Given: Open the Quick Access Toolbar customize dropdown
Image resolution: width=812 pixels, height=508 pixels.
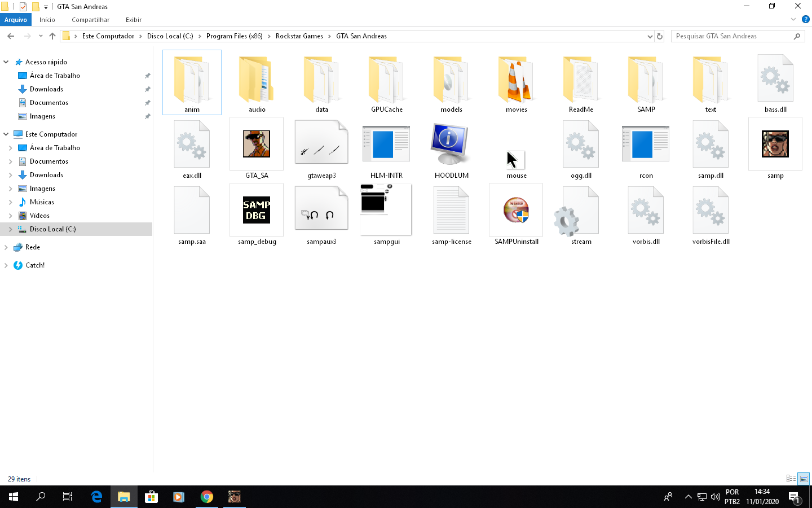Looking at the screenshot, I should click(x=46, y=7).
